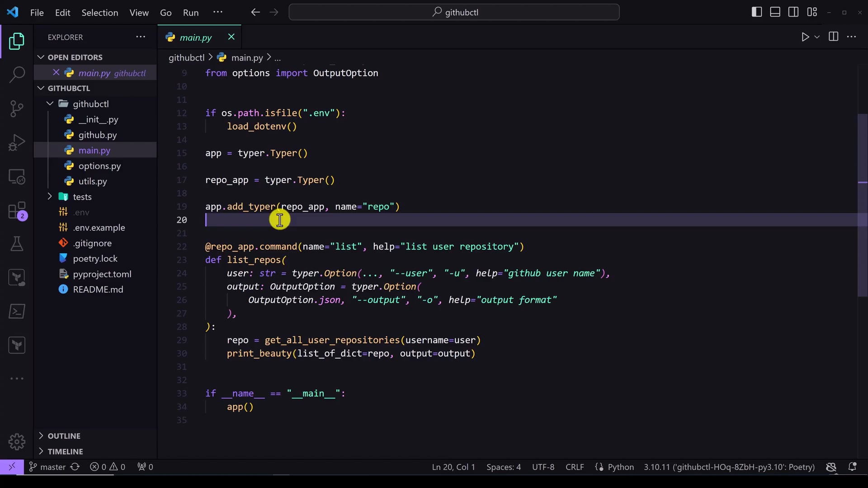Toggle the bottom Panel layout button
This screenshot has height=488, width=868.
[775, 12]
